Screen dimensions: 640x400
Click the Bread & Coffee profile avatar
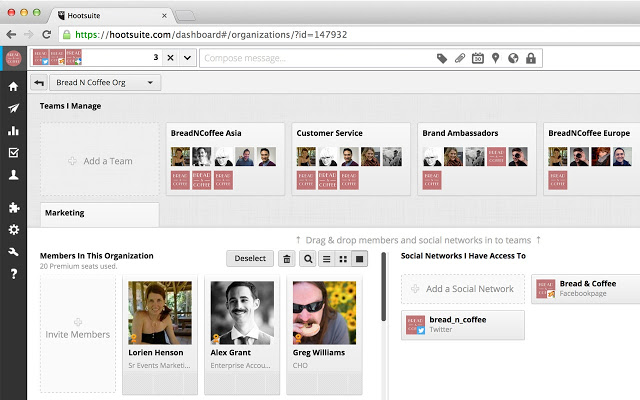13,58
